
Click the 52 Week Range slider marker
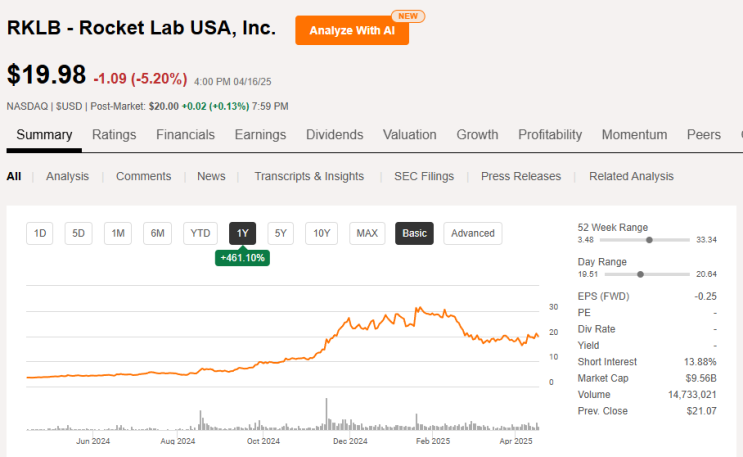650,240
